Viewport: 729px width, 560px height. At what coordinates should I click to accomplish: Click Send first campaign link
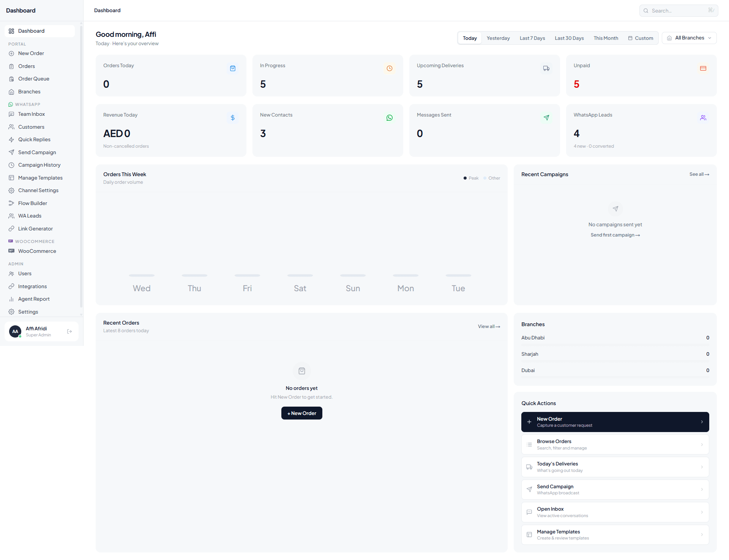coord(615,235)
